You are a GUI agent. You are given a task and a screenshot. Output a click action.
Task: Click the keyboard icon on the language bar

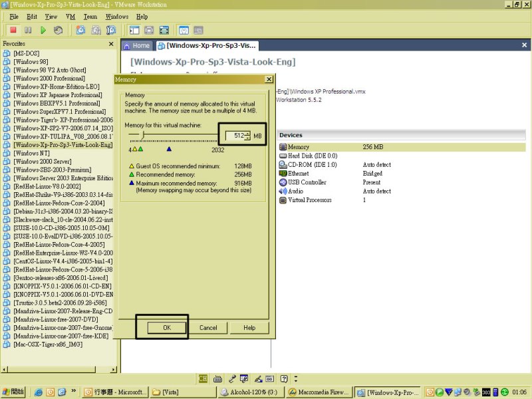(218, 378)
